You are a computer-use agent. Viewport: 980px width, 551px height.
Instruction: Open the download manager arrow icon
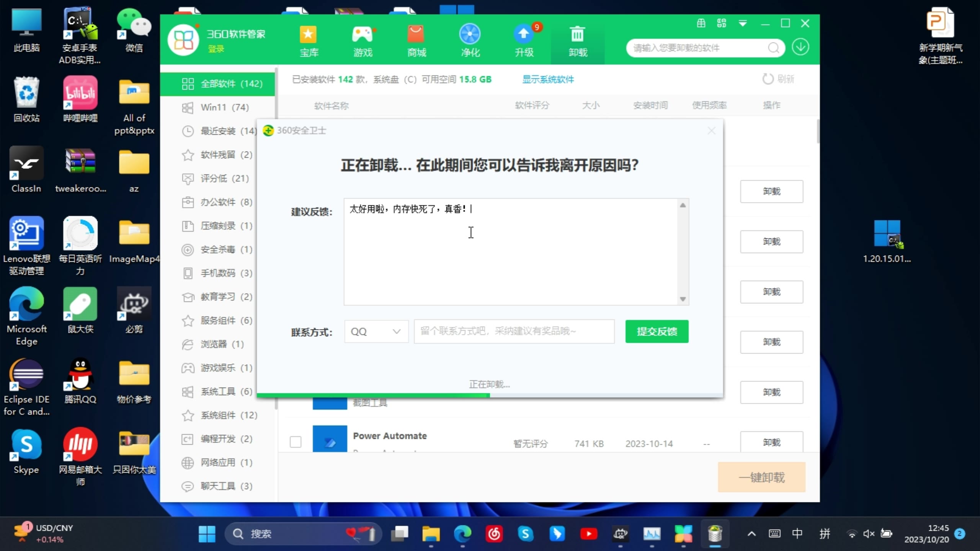click(x=800, y=47)
